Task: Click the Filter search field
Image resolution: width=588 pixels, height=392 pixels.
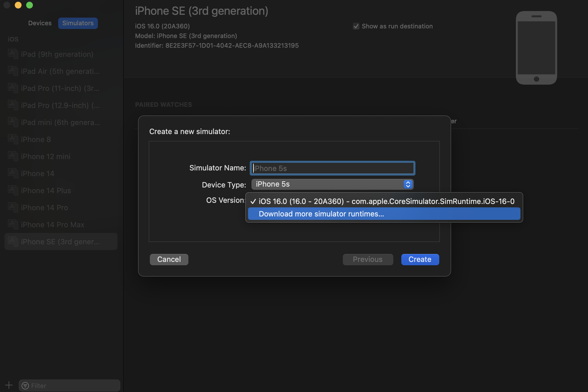Action: 70,385
